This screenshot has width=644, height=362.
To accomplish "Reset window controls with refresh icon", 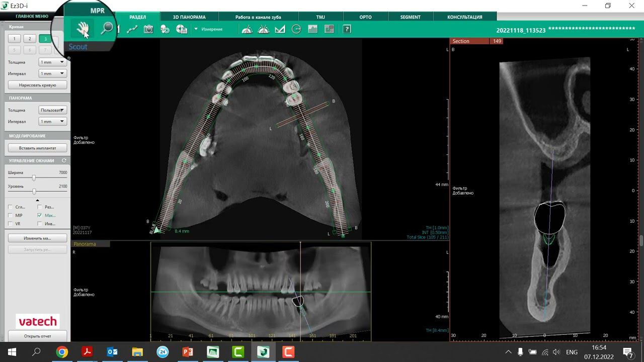I will pyautogui.click(x=64, y=160).
